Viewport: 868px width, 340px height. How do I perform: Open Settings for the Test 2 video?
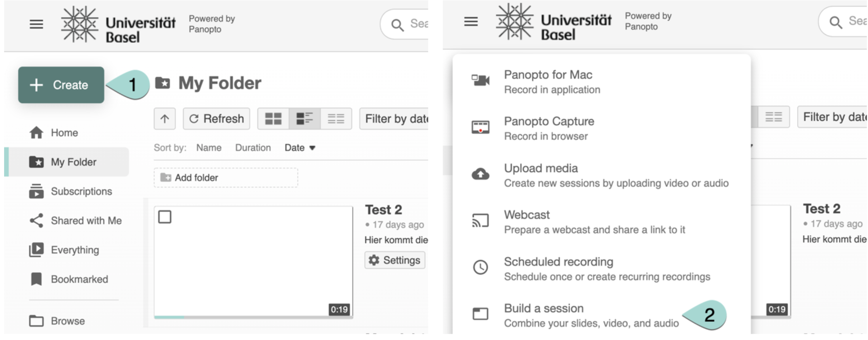[395, 260]
